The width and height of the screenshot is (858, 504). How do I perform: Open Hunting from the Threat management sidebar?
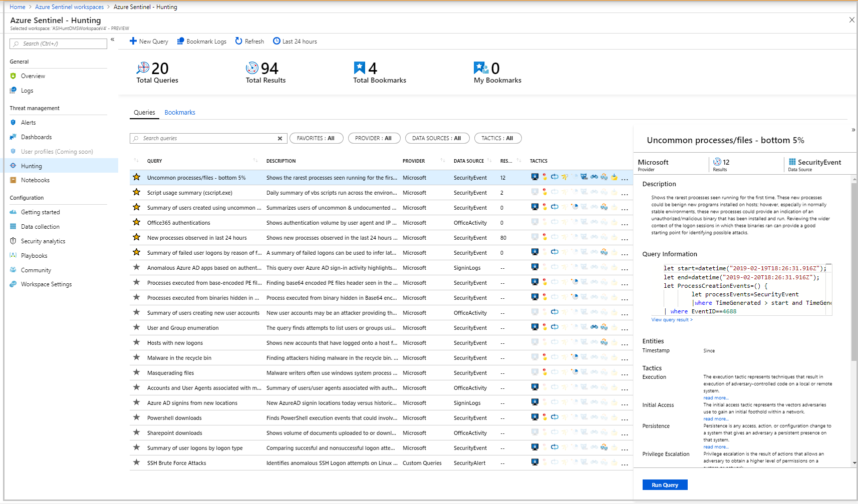31,166
